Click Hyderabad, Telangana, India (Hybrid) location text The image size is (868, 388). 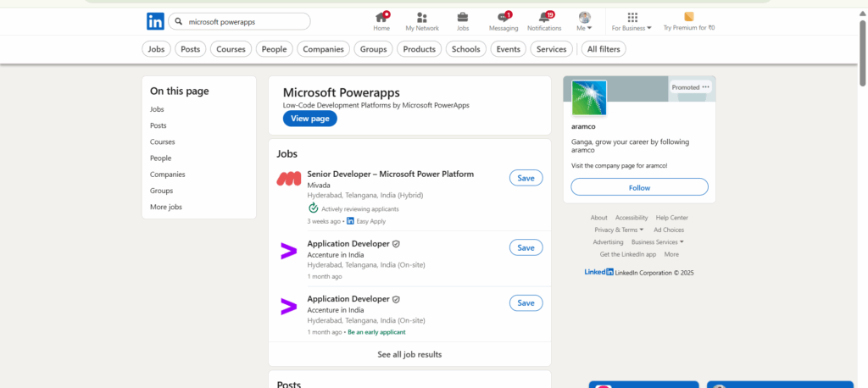pyautogui.click(x=365, y=196)
